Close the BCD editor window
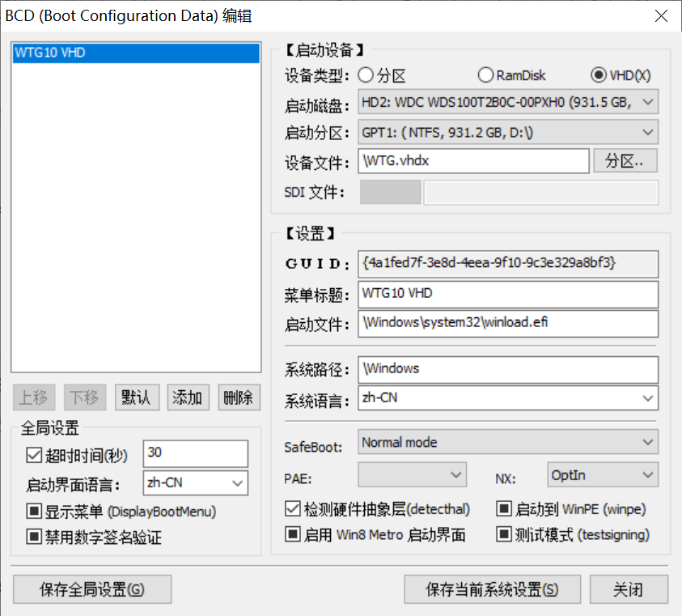This screenshot has width=682, height=616. tap(661, 15)
